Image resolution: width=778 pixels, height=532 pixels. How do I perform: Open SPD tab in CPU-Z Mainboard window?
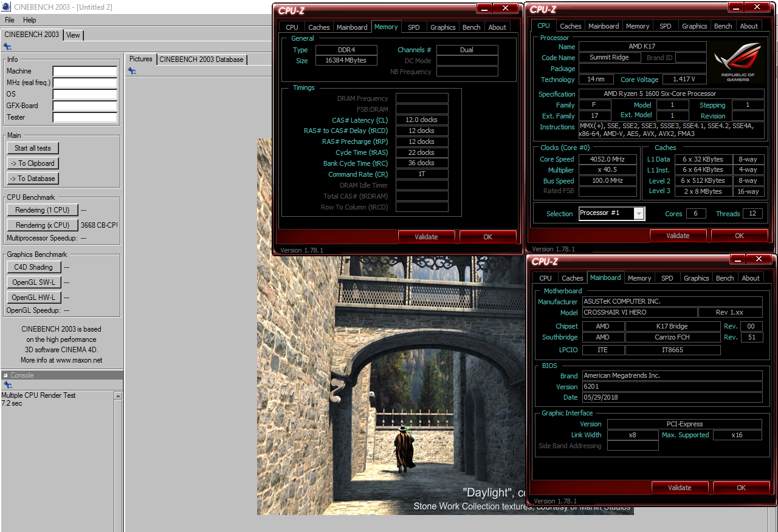667,278
